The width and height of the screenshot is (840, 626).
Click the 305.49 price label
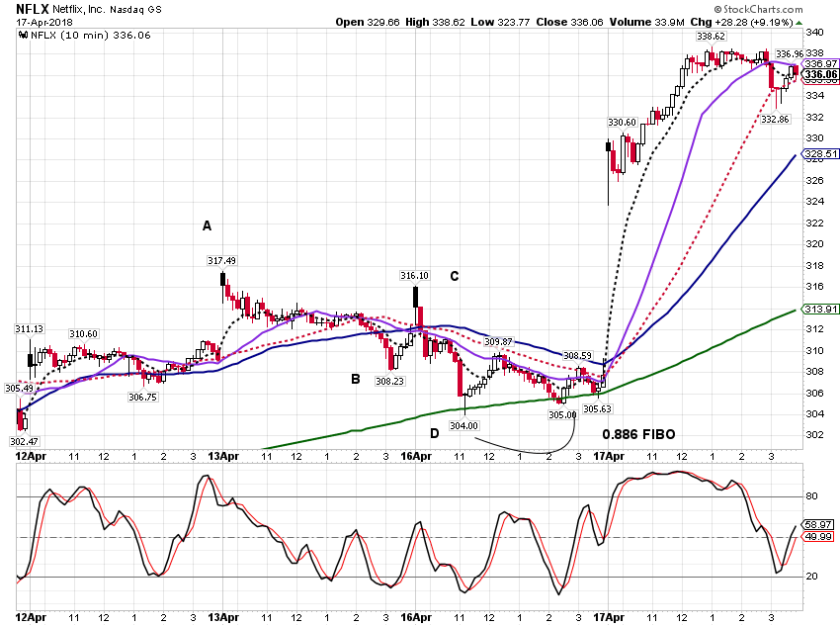tap(19, 388)
